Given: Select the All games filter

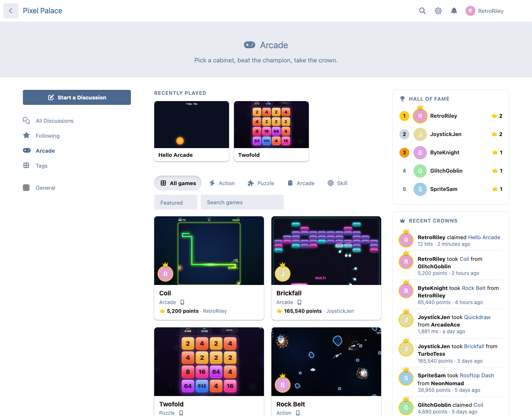Looking at the screenshot, I should click(178, 183).
